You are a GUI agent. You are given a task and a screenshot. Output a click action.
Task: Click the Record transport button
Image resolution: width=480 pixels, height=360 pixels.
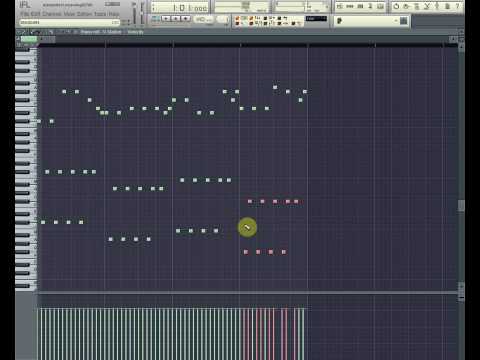185,19
